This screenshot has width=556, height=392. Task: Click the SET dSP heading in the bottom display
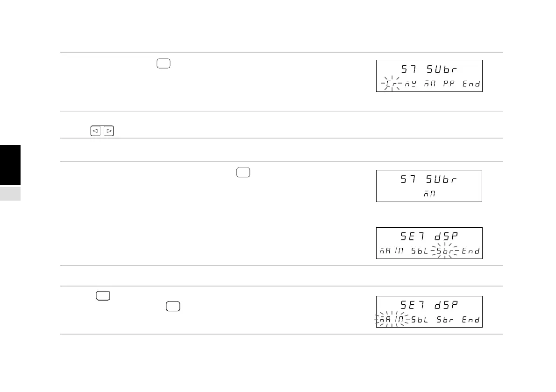[x=429, y=305]
